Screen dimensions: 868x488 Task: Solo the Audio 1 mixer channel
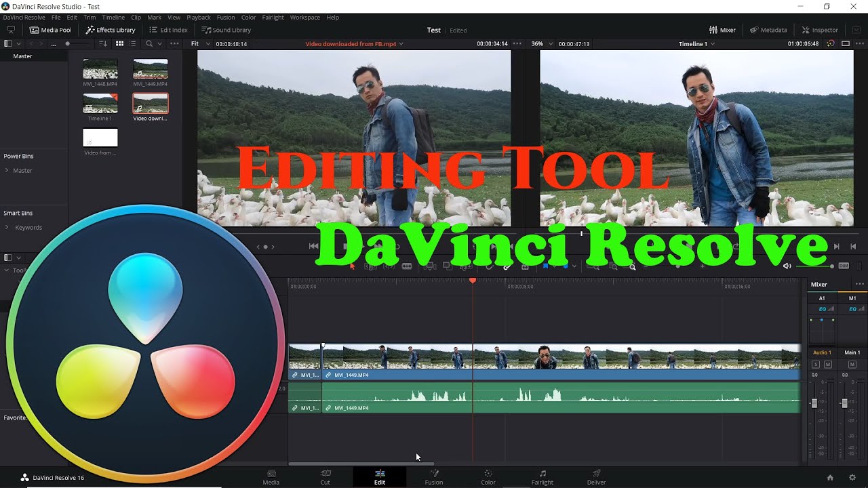(816, 365)
